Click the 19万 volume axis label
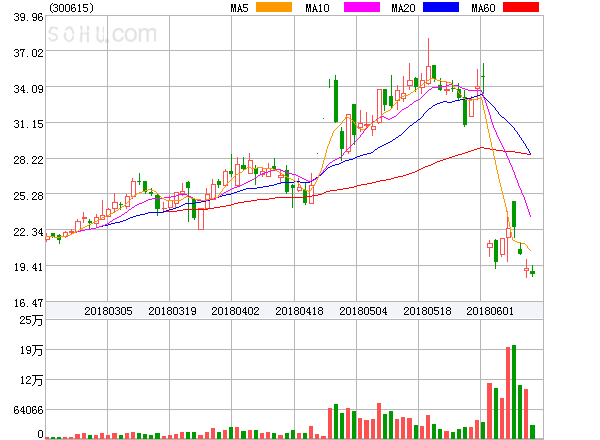The height and width of the screenshot is (440, 600). (x=31, y=350)
